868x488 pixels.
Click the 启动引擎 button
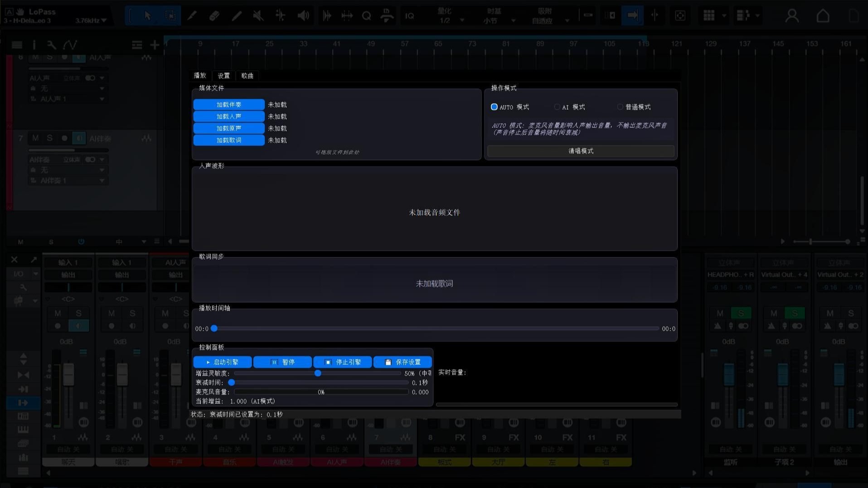pos(222,362)
